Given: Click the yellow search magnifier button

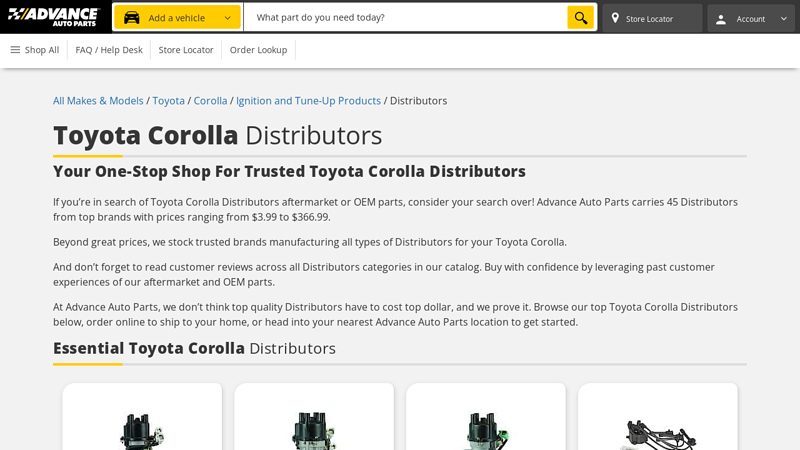Looking at the screenshot, I should 580,18.
